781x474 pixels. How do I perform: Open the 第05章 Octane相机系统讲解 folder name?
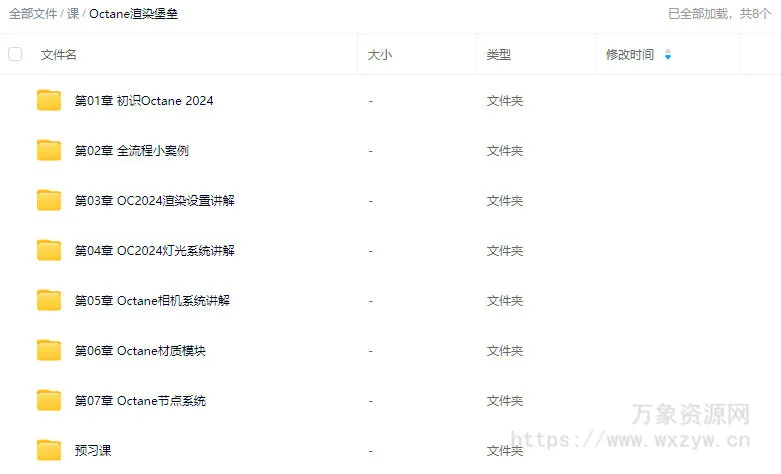point(152,301)
